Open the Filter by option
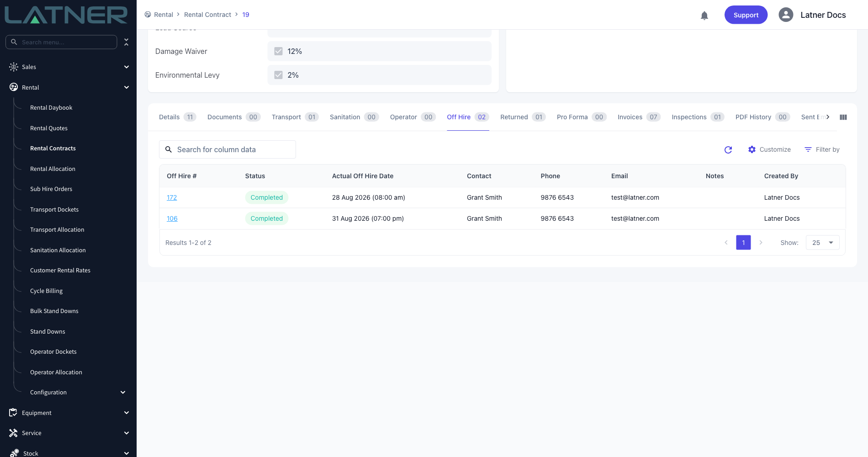Image resolution: width=868 pixels, height=457 pixels. click(822, 149)
